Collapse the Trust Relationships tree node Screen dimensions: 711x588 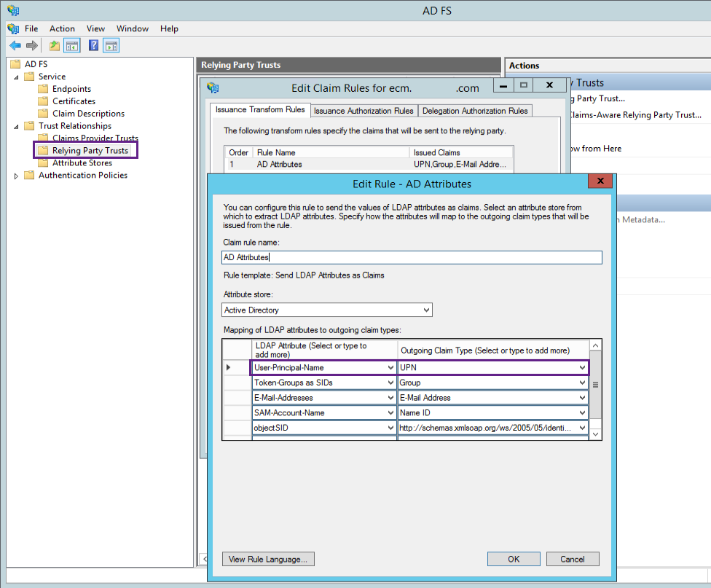pos(16,127)
